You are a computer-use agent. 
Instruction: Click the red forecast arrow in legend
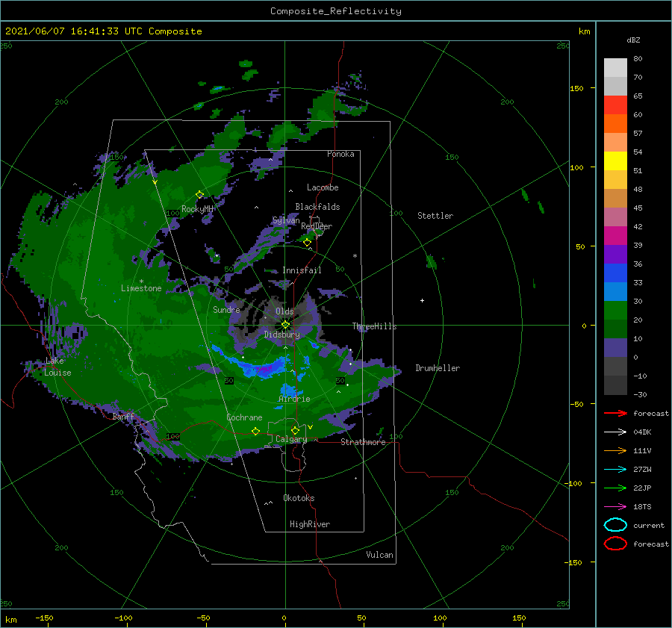(x=615, y=413)
